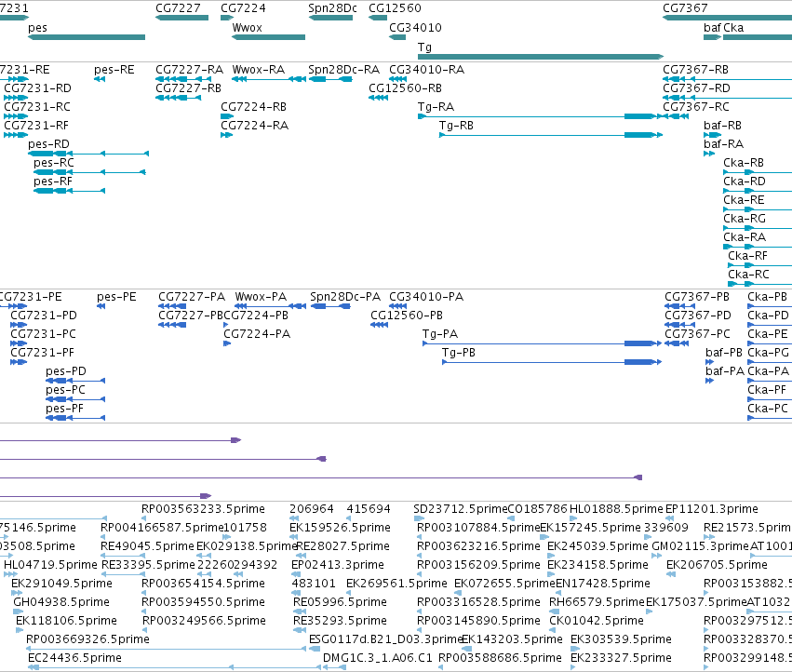This screenshot has height=672, width=792.
Task: Click the CG7227 gene feature
Action: pos(181,18)
